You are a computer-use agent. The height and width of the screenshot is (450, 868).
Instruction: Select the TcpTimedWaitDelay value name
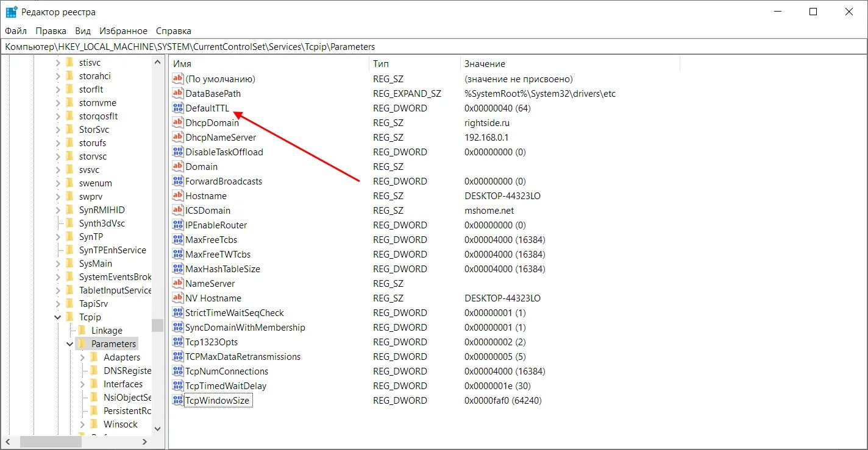[x=226, y=386]
